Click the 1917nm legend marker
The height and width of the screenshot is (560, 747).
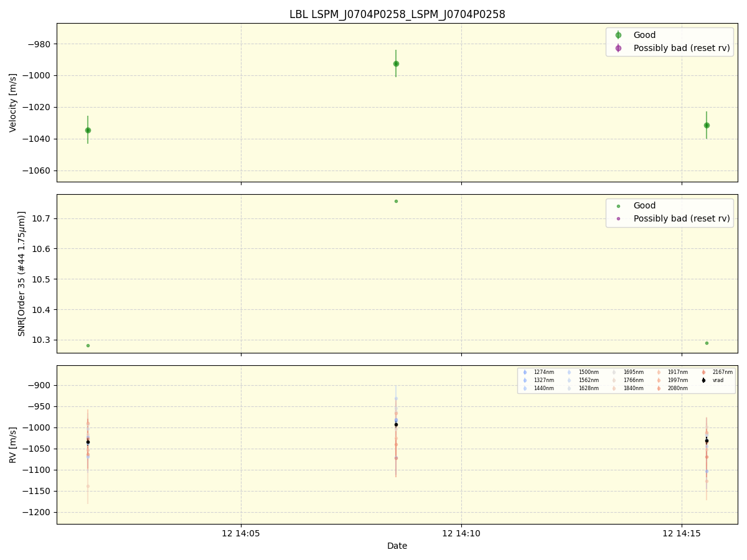659,372
